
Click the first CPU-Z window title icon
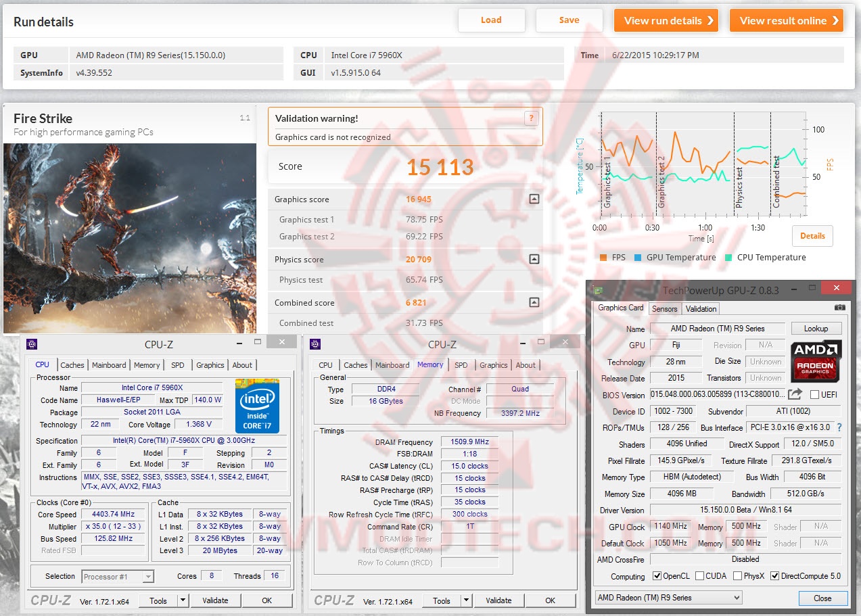coord(31,344)
